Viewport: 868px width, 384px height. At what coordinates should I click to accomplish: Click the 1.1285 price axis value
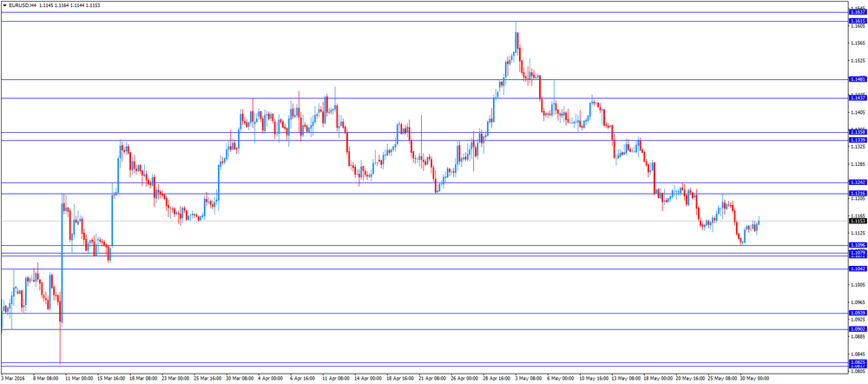pyautogui.click(x=858, y=164)
